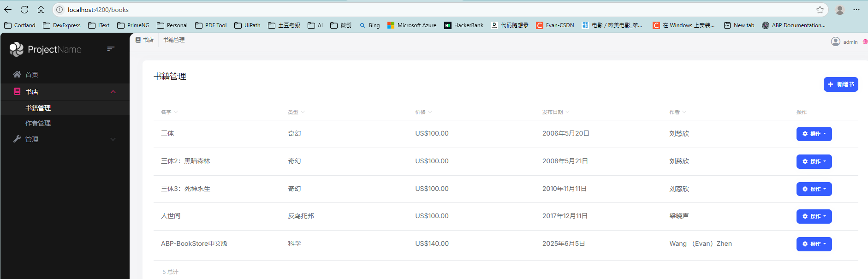The width and height of the screenshot is (868, 279).
Task: Click author Wang (Evan) Zhen
Action: pyautogui.click(x=701, y=243)
